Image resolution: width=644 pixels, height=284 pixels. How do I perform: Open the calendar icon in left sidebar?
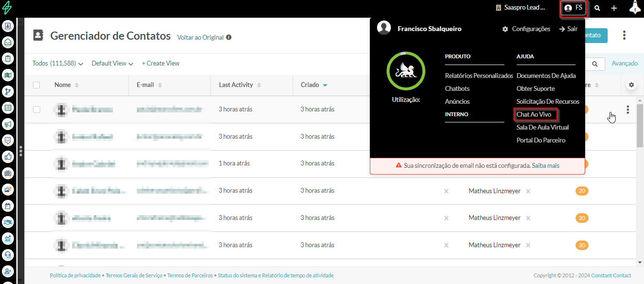point(8,206)
